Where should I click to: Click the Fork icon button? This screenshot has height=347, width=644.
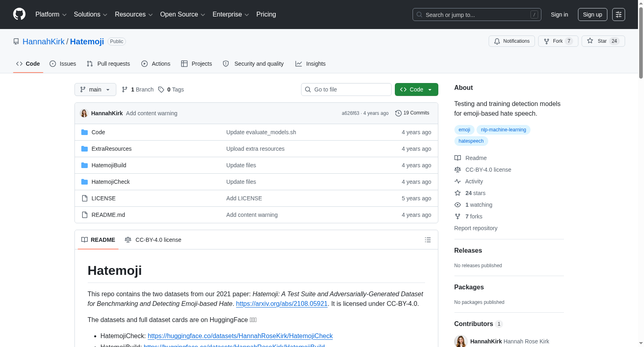coord(547,41)
